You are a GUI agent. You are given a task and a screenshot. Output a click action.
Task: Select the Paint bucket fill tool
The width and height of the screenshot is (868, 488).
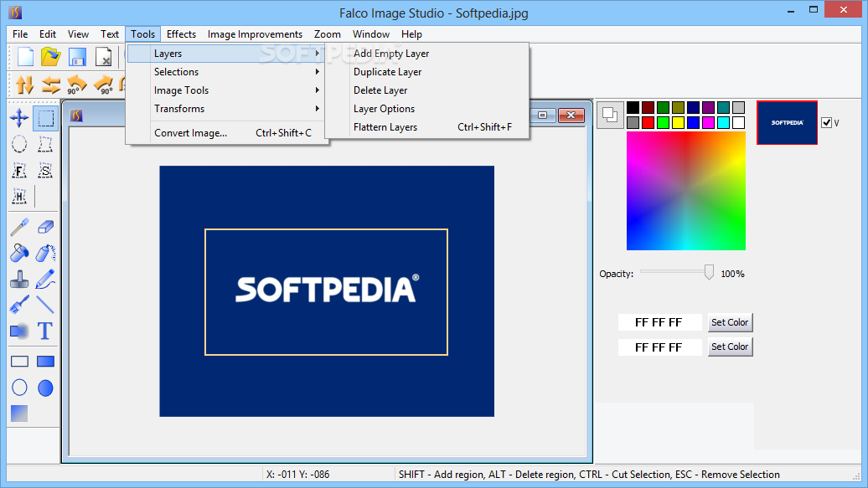pos(19,254)
